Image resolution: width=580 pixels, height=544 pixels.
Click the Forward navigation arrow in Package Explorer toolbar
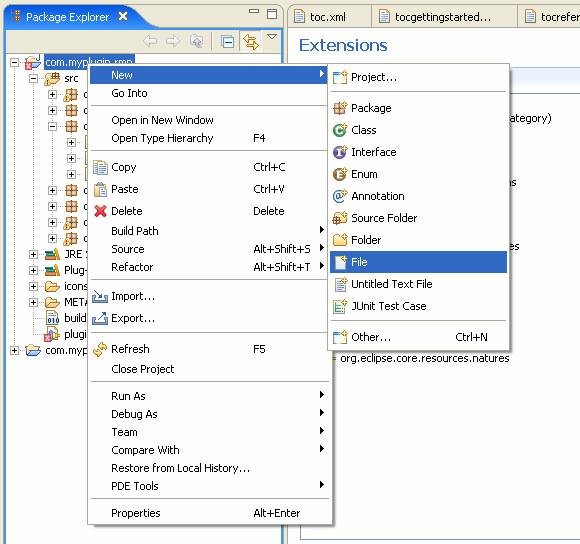172,41
